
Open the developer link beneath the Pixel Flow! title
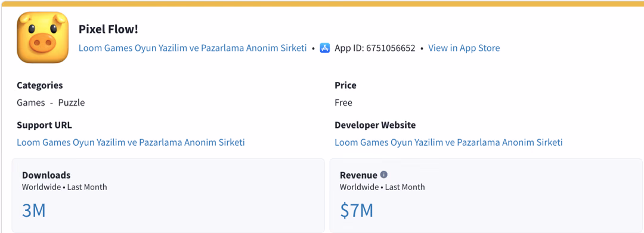click(193, 48)
